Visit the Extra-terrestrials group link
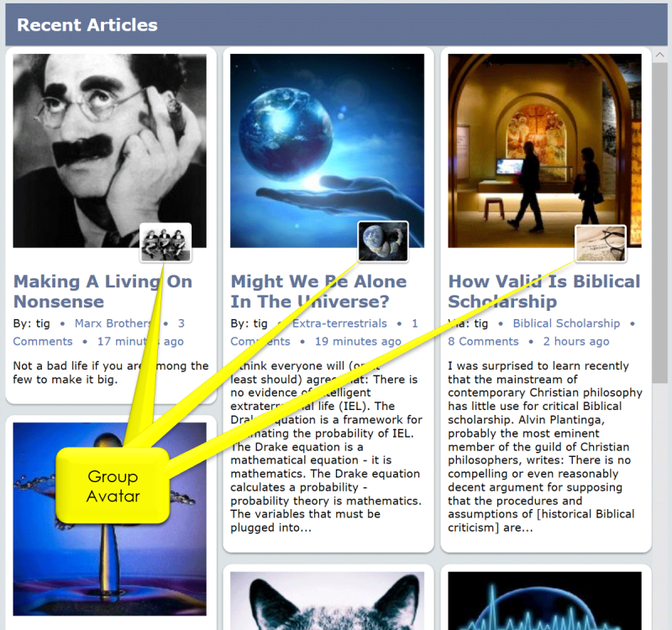This screenshot has width=672, height=630. click(x=339, y=323)
